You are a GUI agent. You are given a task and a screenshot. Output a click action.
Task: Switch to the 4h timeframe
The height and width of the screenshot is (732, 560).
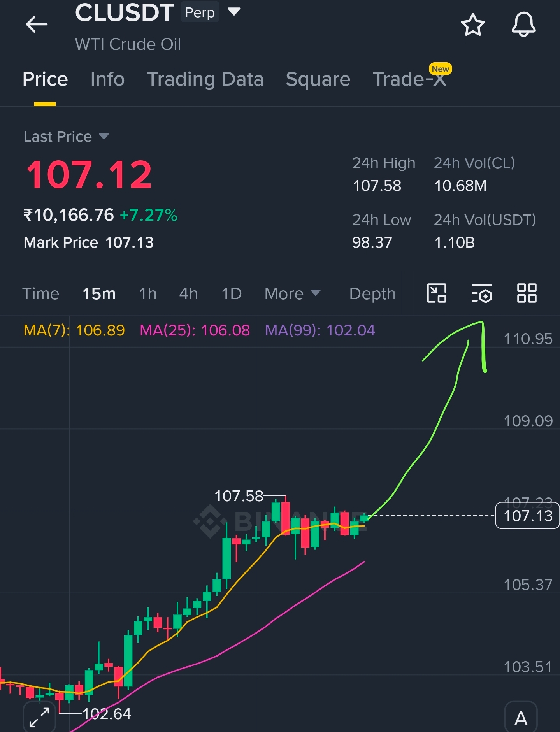[x=188, y=294]
